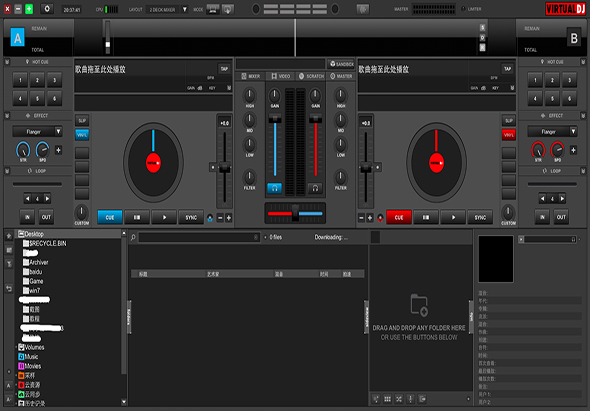Click the shuffle icon below the sideview

[x=399, y=399]
